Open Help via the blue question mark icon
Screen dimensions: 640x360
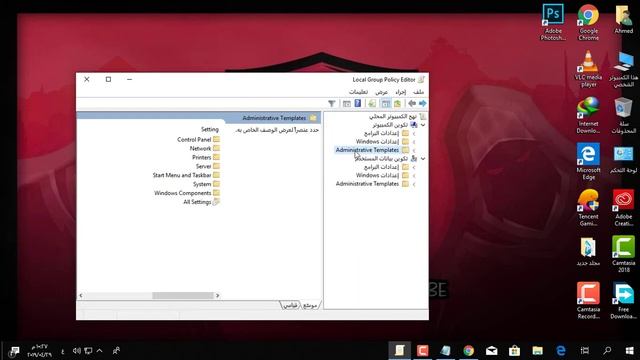click(358, 104)
